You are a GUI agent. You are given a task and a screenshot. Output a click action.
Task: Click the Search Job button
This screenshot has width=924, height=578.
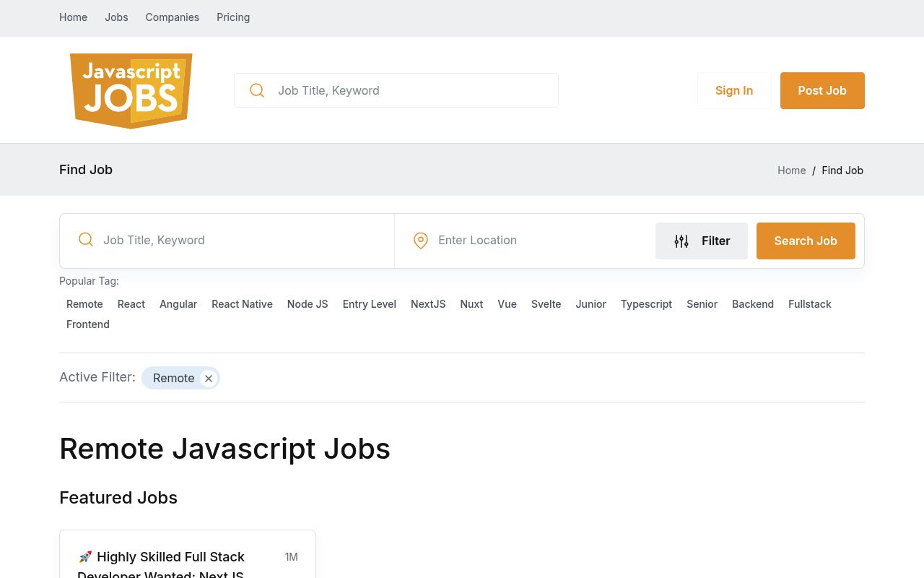806,241
